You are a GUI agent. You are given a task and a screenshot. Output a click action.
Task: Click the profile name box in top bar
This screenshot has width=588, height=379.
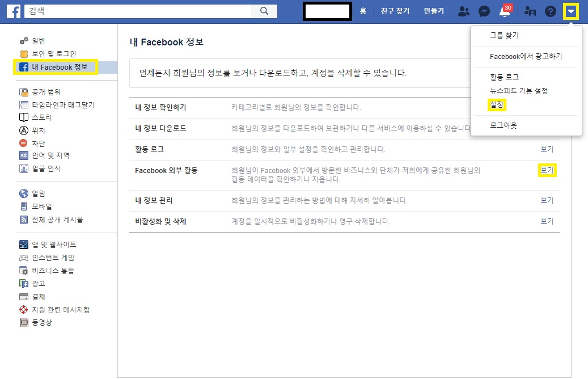[327, 11]
